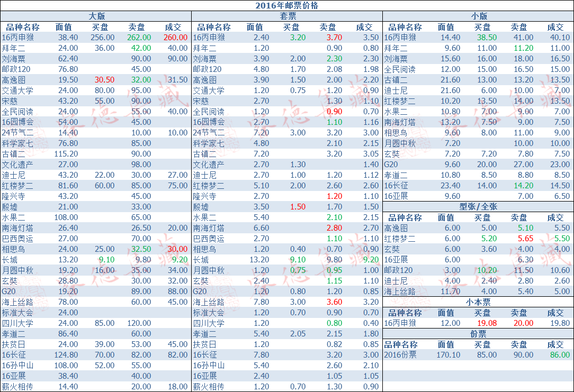Click 成交 column header in 小版 table
This screenshot has height=392, width=574.
click(x=555, y=27)
